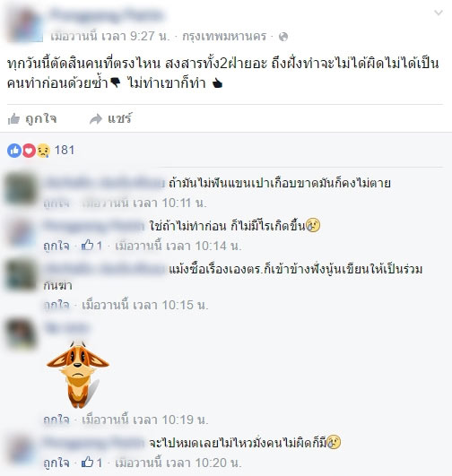Like the comment posted at 10:11 น.
452x476 pixels.
click(x=56, y=203)
